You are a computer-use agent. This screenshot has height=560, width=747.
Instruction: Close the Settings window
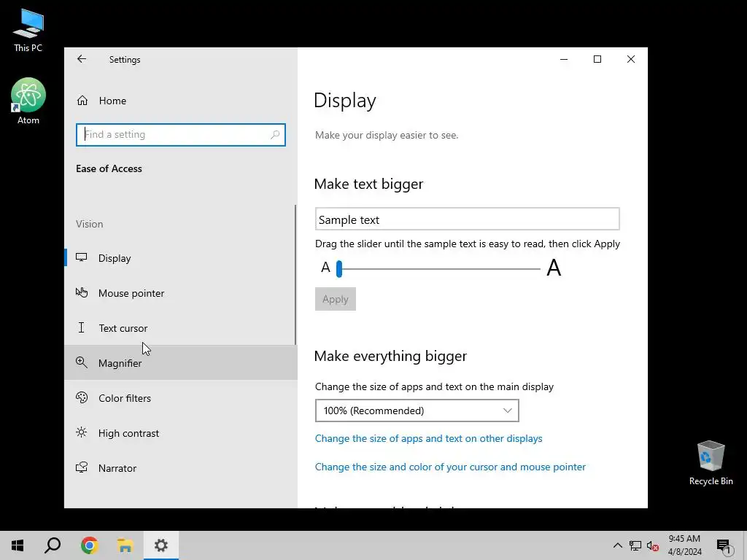point(631,59)
